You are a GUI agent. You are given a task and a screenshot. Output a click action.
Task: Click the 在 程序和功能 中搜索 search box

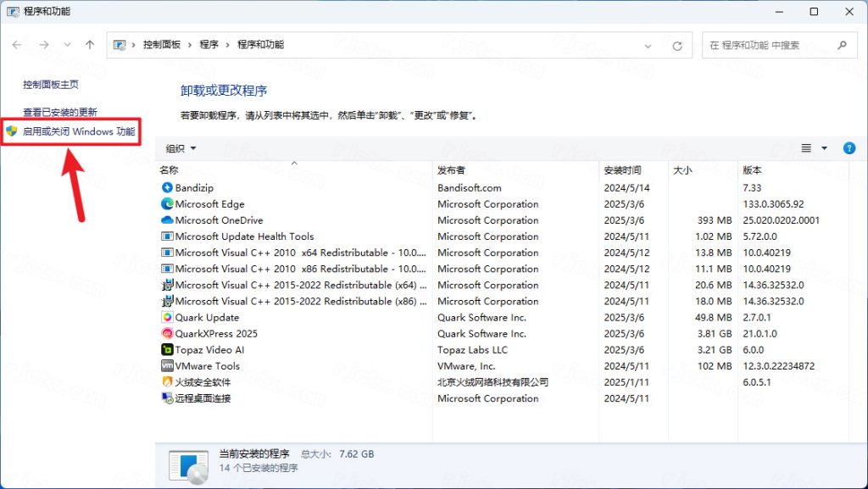click(x=767, y=46)
